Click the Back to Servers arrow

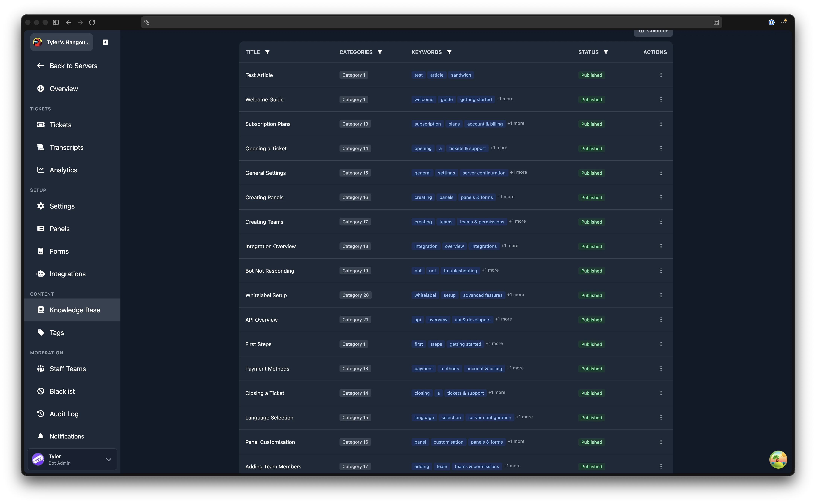coord(41,66)
